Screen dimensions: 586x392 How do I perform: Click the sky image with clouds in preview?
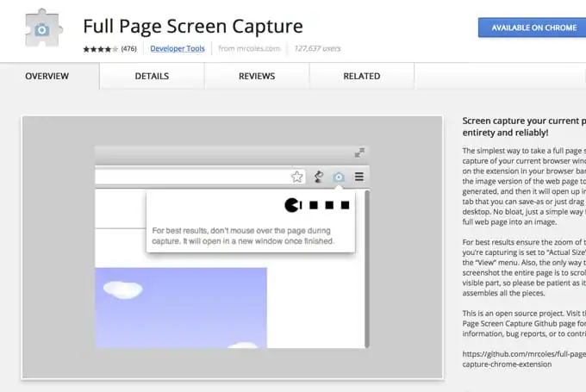(181, 308)
